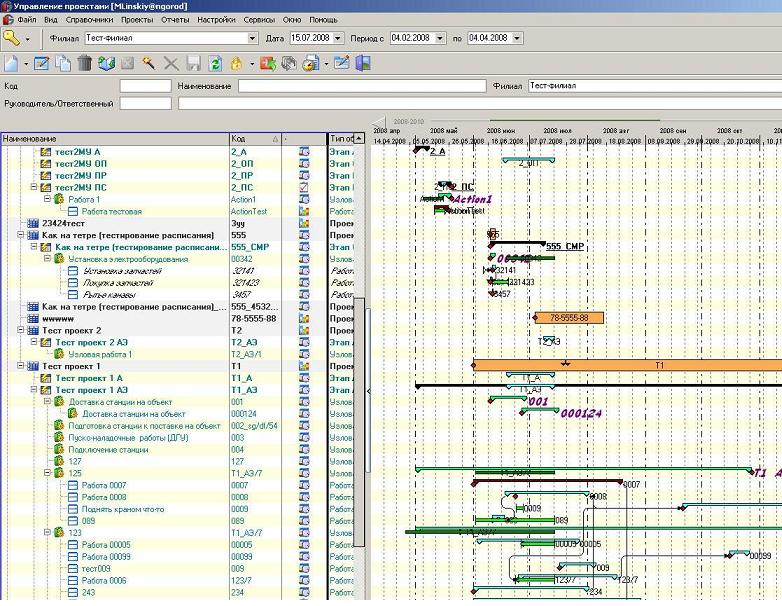Create a new document with the blank page icon
This screenshot has height=606, width=782.
point(11,63)
